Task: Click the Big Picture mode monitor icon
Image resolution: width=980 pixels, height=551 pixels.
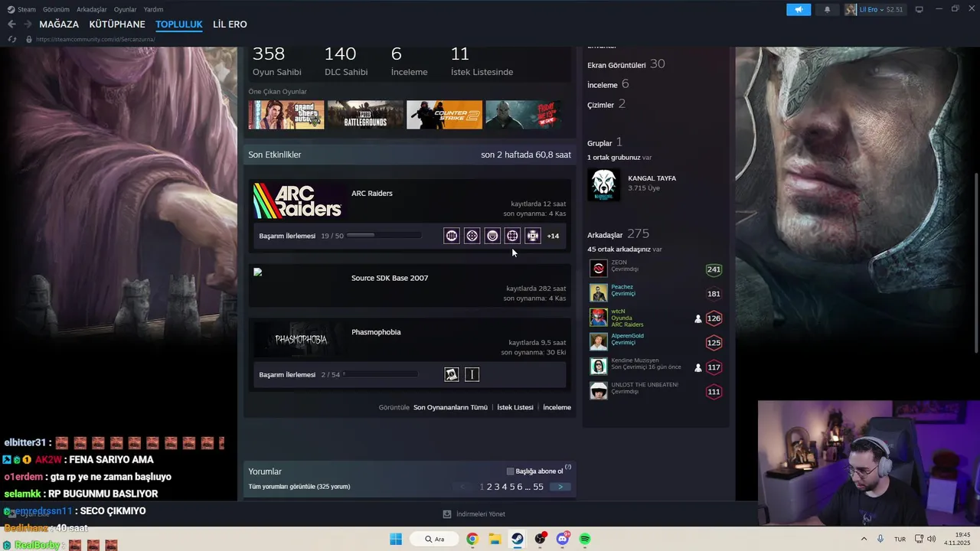Action: pos(919,9)
